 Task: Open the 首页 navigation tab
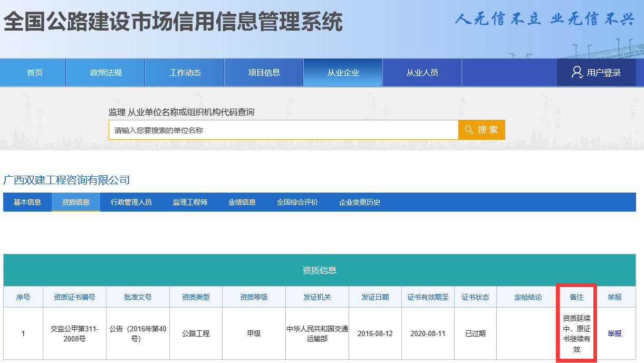pos(35,73)
